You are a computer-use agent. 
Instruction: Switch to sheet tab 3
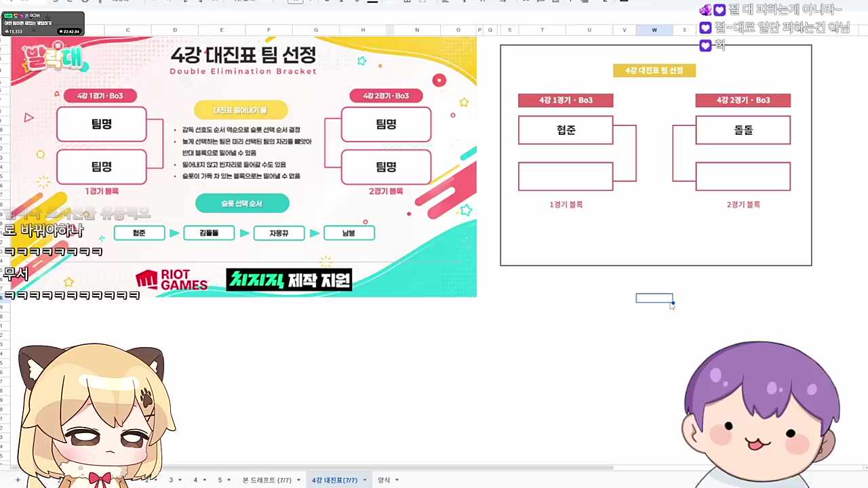171,480
